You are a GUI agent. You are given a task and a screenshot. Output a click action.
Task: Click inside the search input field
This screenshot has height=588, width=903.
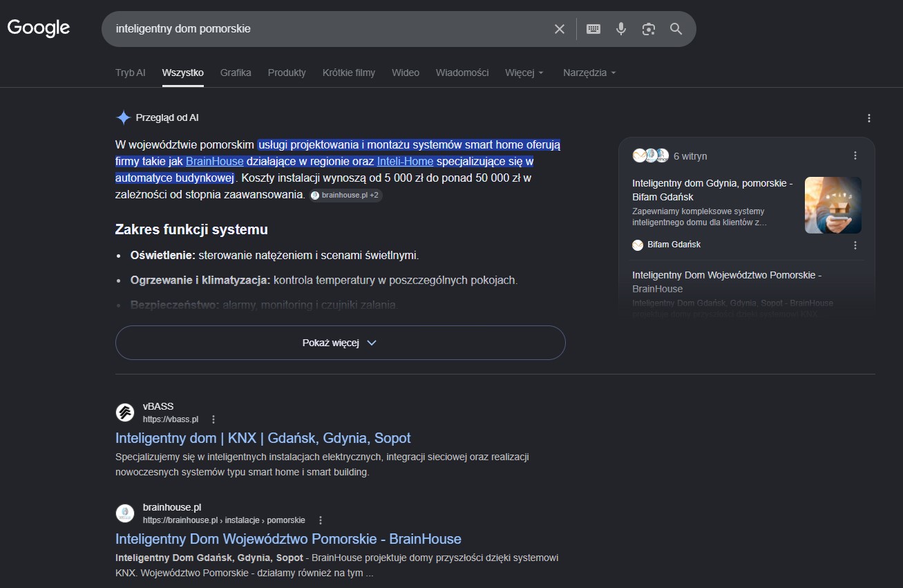tap(330, 29)
